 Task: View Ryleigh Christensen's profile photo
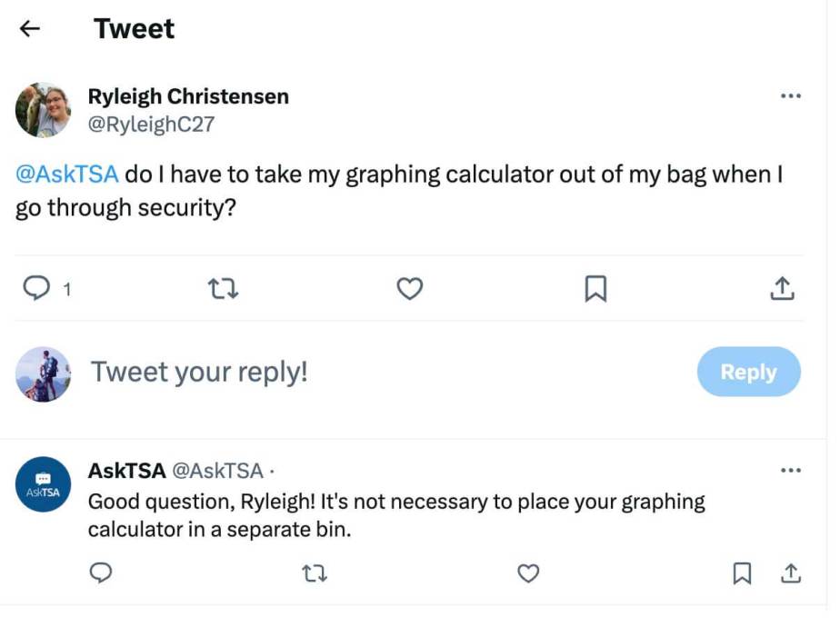43,110
